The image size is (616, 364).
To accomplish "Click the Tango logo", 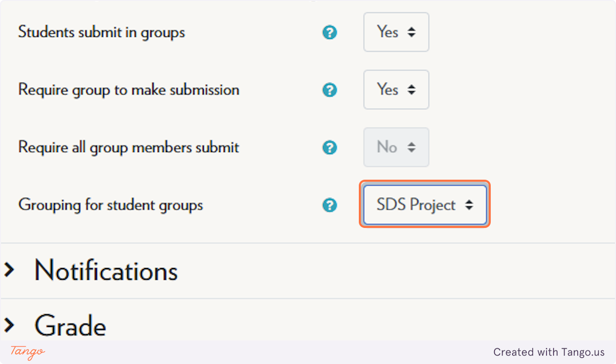I will (x=28, y=352).
